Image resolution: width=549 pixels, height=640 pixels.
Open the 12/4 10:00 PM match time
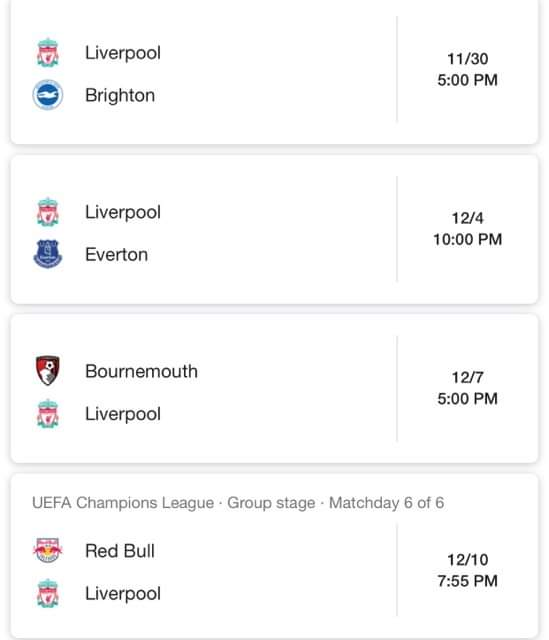[x=467, y=229]
